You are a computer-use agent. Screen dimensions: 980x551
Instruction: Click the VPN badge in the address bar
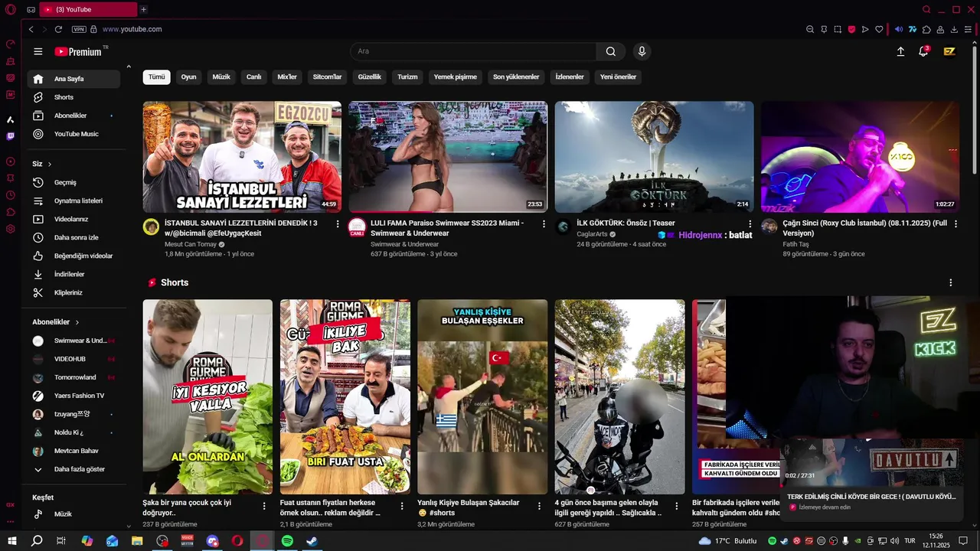coord(79,29)
